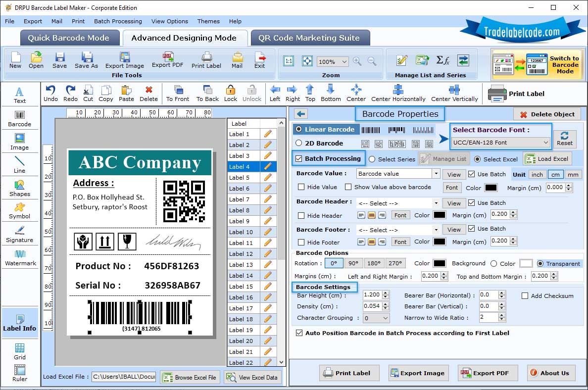Lock the selected object
This screenshot has height=390, width=588.
pos(231,94)
